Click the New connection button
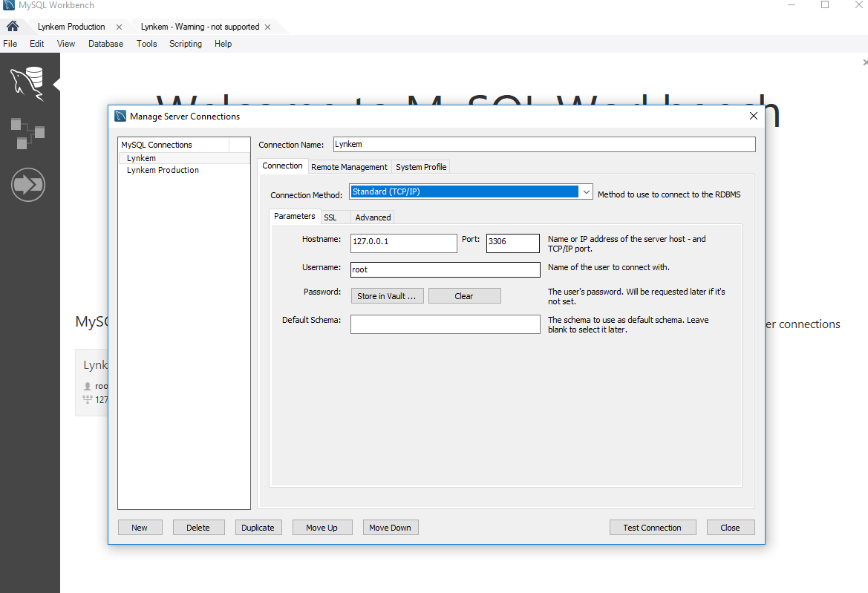 pos(140,528)
